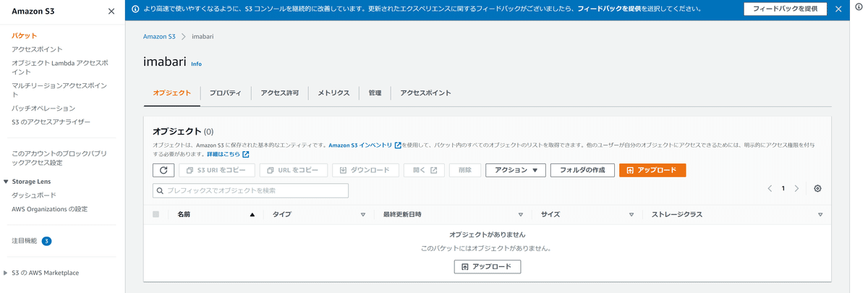Click the アップロード button in empty table
This screenshot has height=293, width=868.
pyautogui.click(x=487, y=266)
